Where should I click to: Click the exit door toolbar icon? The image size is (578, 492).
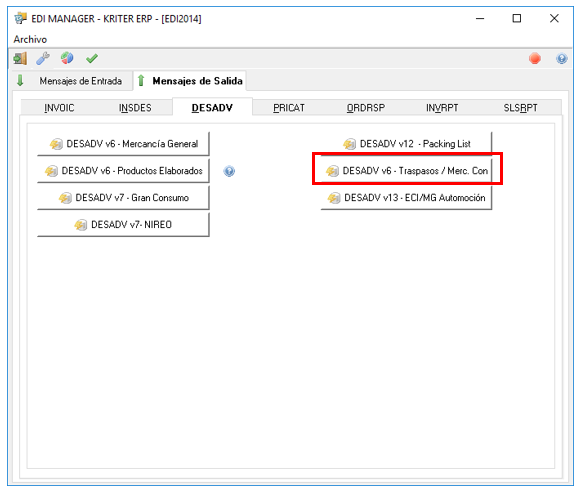tap(20, 58)
